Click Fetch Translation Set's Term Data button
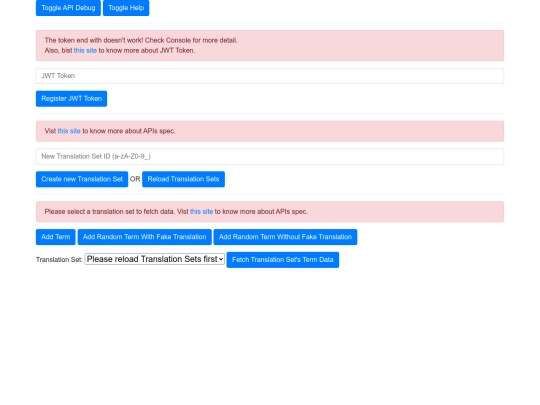This screenshot has height=405, width=540. point(283,260)
